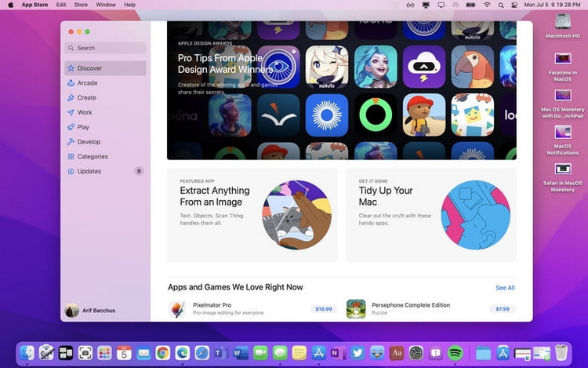This screenshot has width=588, height=368.
Task: Launch Microsoft Edge from the Dock
Action: pos(182,353)
